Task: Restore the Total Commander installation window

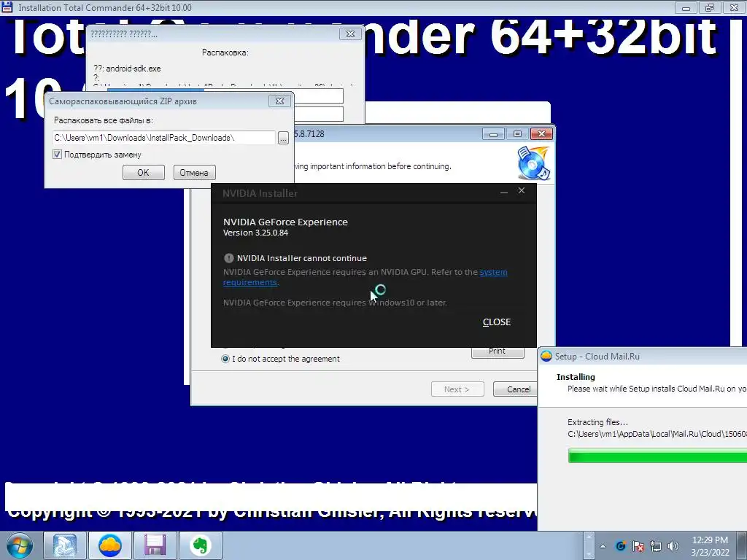Action: pyautogui.click(x=710, y=7)
